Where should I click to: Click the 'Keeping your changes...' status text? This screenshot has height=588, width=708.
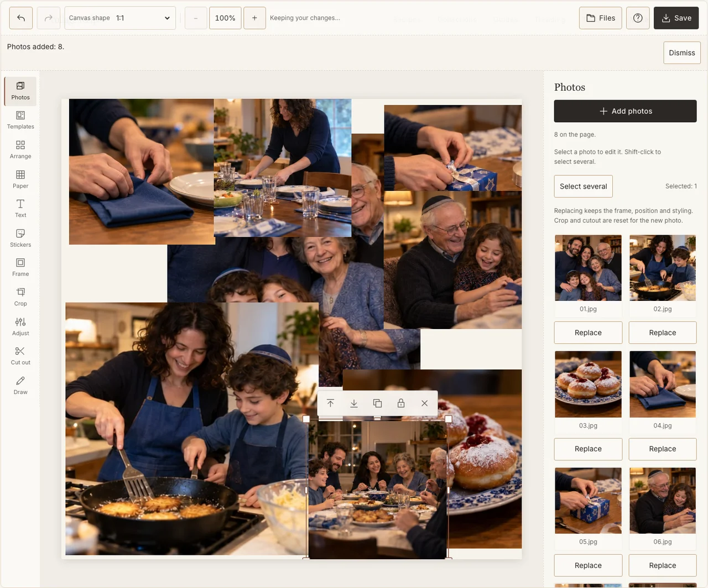[x=305, y=18]
